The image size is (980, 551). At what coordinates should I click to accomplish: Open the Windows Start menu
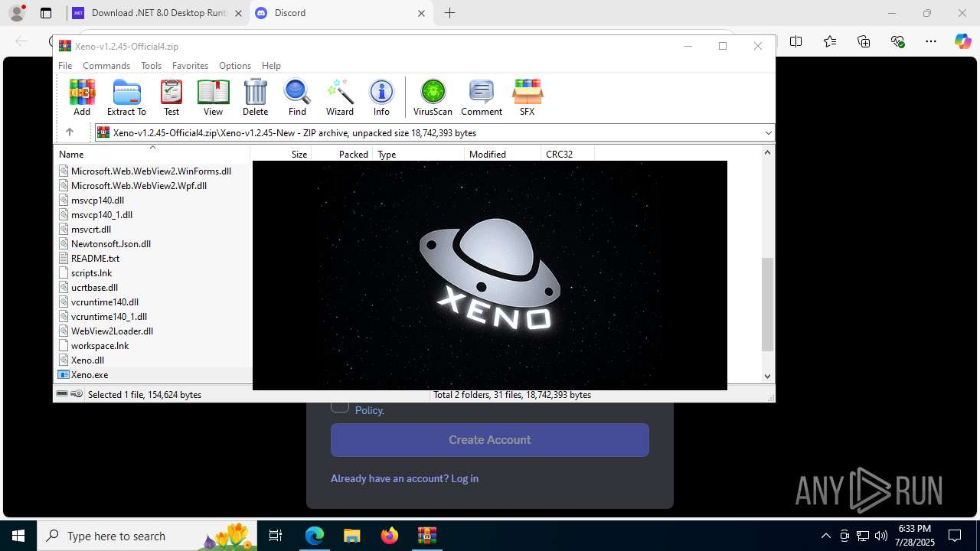pos(18,536)
